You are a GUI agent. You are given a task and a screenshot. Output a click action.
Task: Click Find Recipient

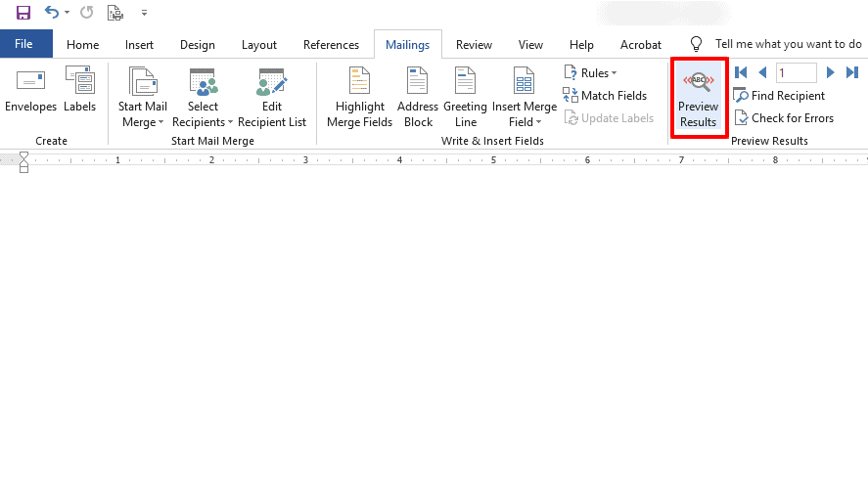pos(779,96)
